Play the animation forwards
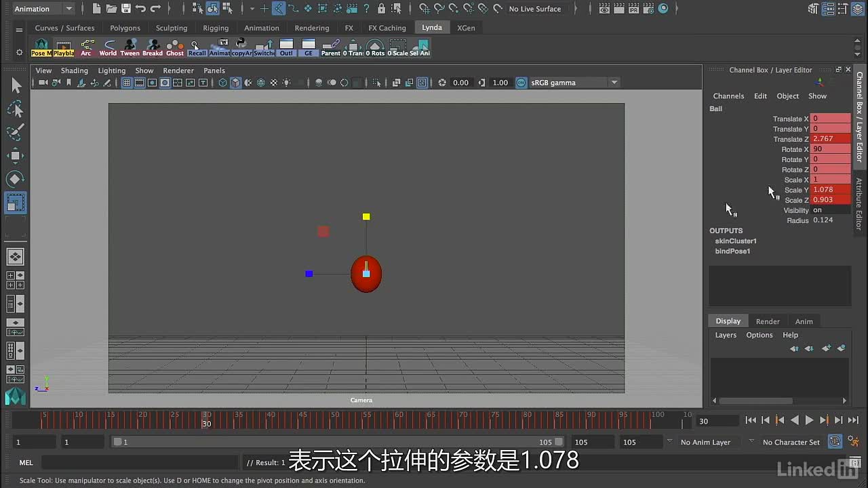 coord(809,420)
